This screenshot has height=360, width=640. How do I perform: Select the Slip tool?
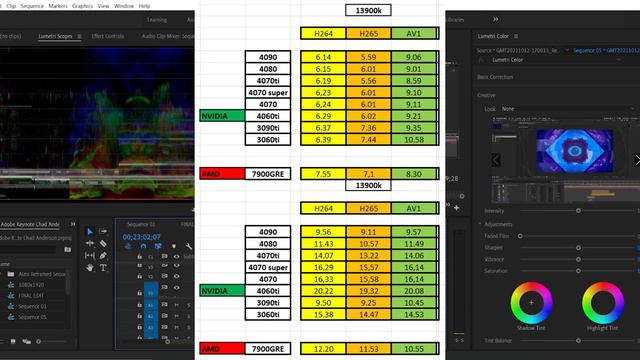(90, 256)
